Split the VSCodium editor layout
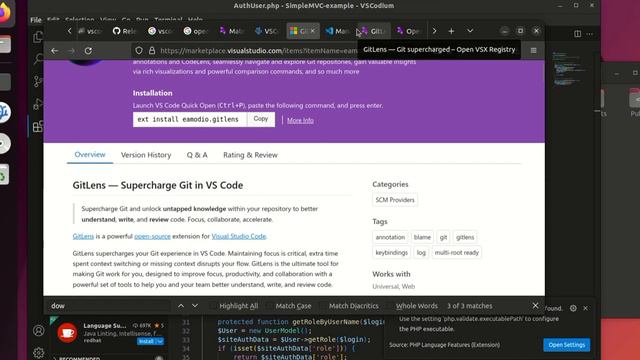Screen dimensions: 640x360 (577, 34)
